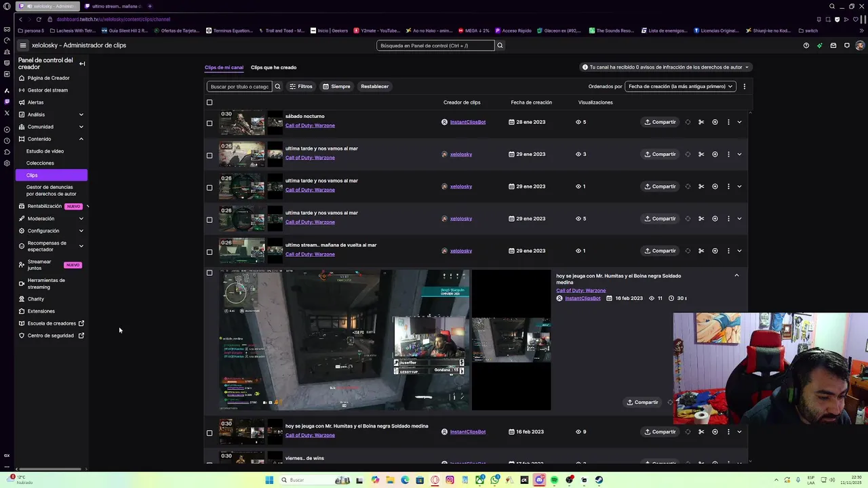Open Gestor del stream in sidebar
This screenshot has width=868, height=488.
(x=47, y=90)
